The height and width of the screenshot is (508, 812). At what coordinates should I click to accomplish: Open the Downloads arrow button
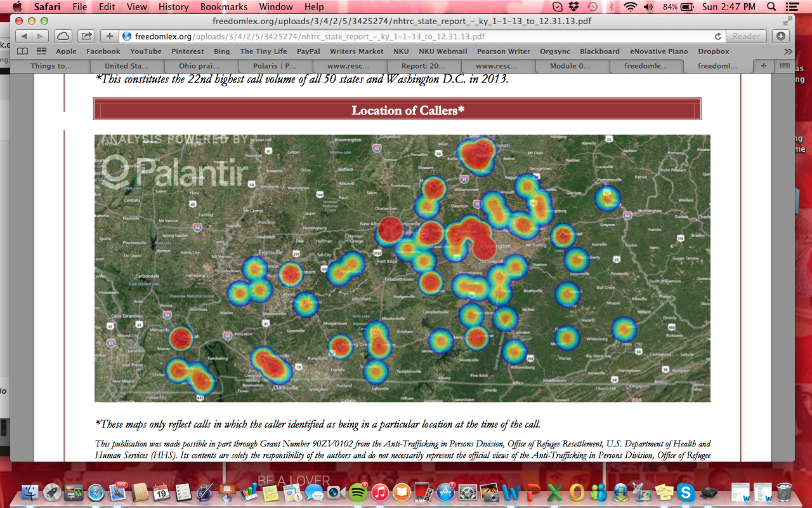point(781,36)
